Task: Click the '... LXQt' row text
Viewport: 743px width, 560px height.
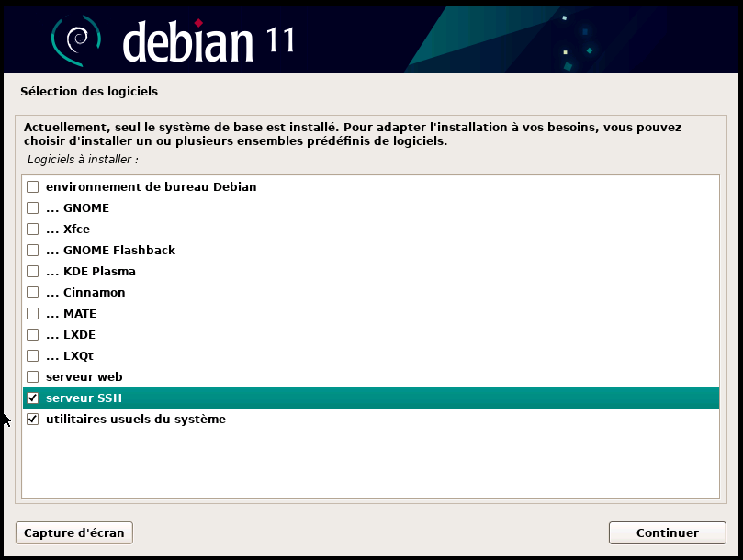Action: (70, 356)
